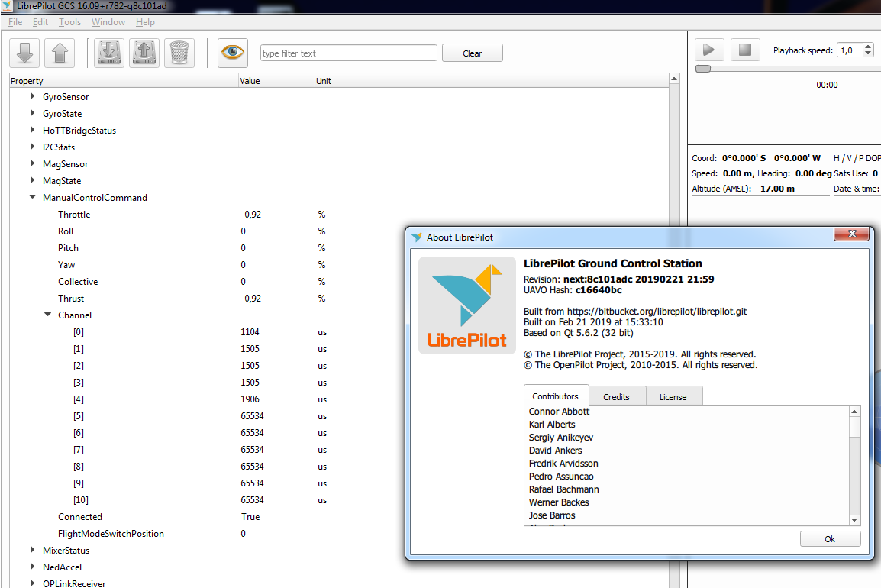The image size is (881, 588).
Task: Start playback with the Play button
Action: (708, 50)
